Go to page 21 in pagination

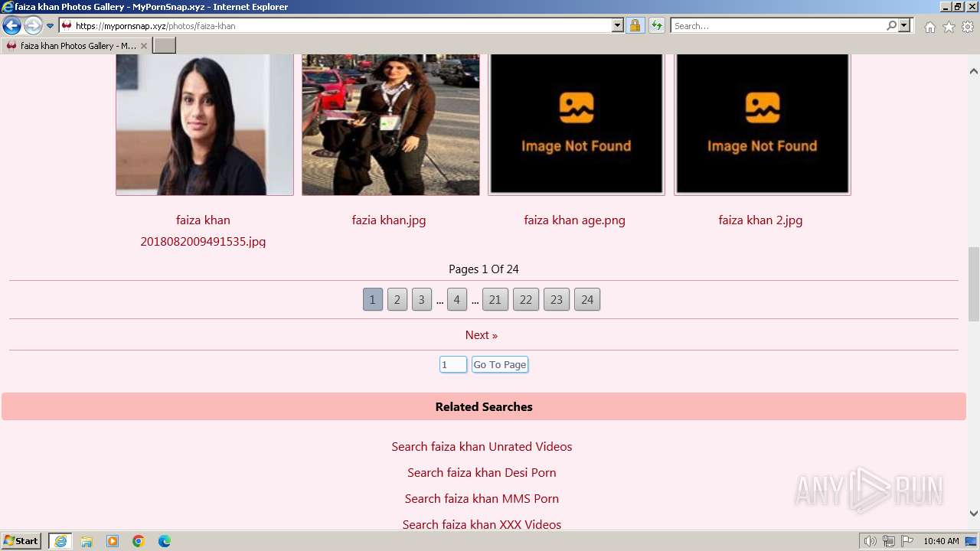pyautogui.click(x=495, y=299)
